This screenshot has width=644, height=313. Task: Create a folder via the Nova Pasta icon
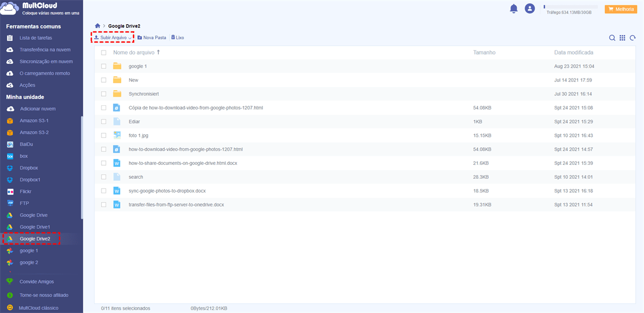point(152,37)
